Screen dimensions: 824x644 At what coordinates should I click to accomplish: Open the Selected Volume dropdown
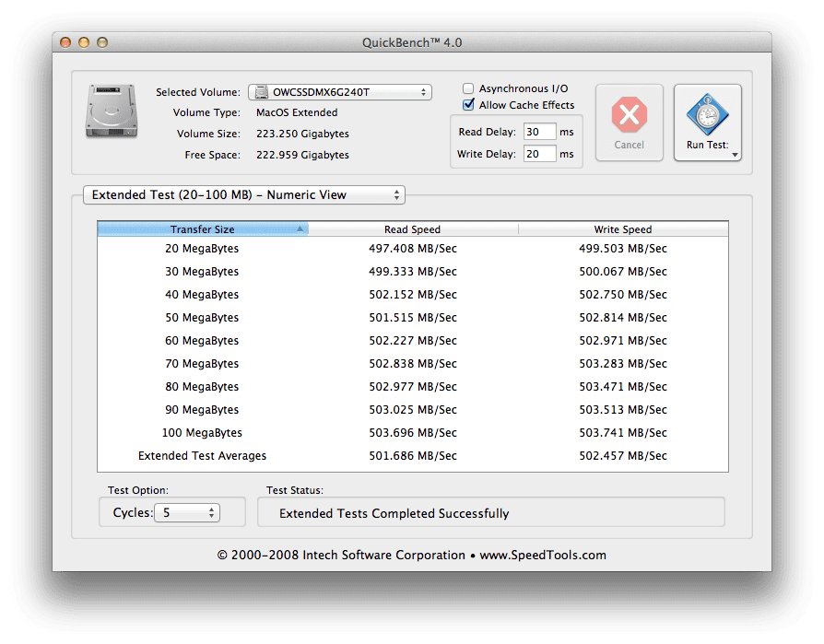click(x=339, y=92)
